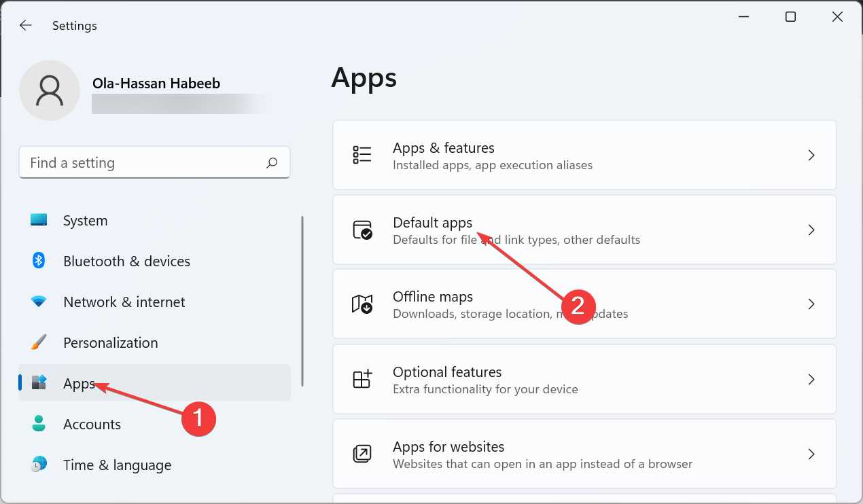Maximize the Settings window
This screenshot has width=863, height=504.
click(x=790, y=17)
